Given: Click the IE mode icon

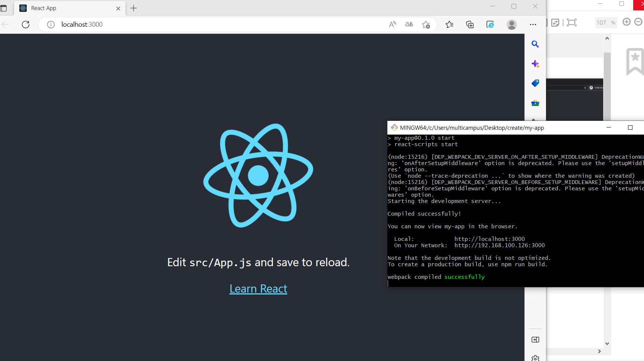Looking at the screenshot, I should 490,25.
